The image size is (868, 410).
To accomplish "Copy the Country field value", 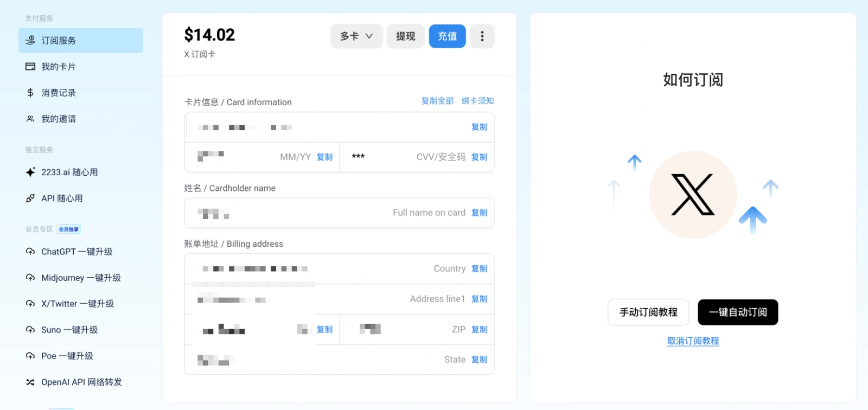I will pos(480,268).
